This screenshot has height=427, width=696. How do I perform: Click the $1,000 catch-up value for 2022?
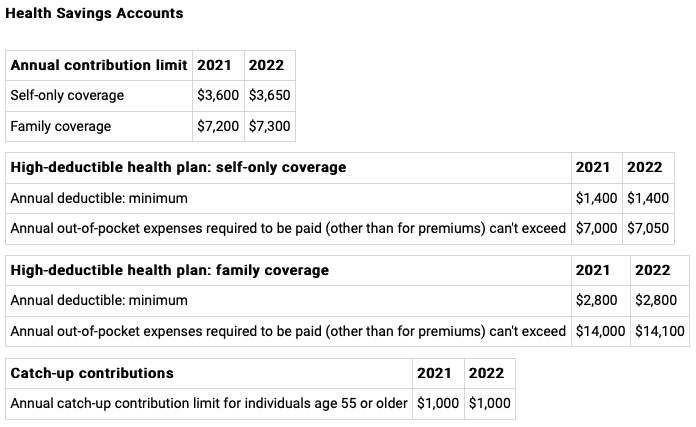(489, 403)
